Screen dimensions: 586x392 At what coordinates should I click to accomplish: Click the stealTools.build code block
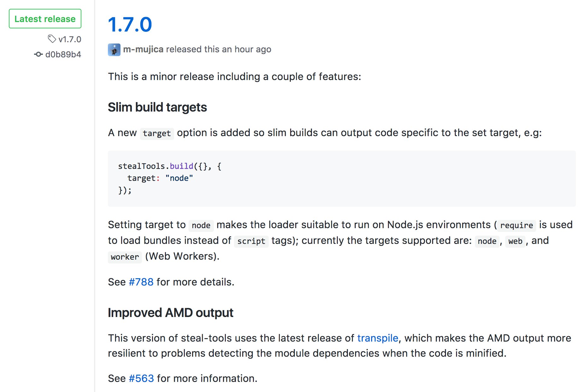point(342,179)
